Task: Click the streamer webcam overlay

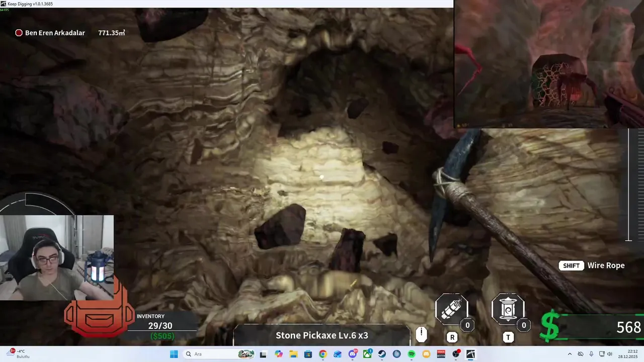Action: click(x=57, y=257)
